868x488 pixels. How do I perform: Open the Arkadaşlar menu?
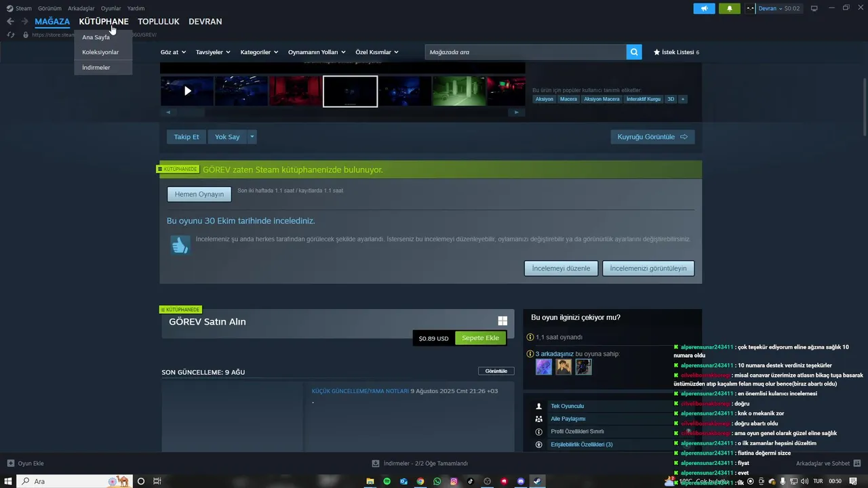[81, 9]
